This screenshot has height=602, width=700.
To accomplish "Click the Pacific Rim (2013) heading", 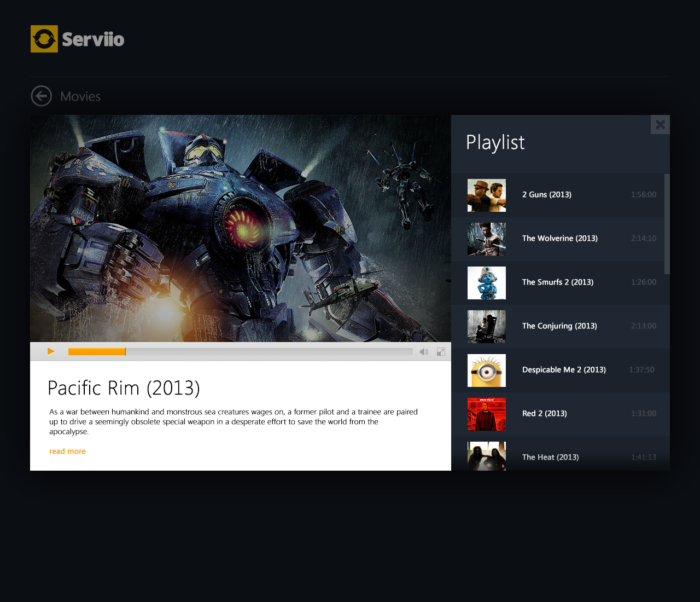I will (x=124, y=388).
